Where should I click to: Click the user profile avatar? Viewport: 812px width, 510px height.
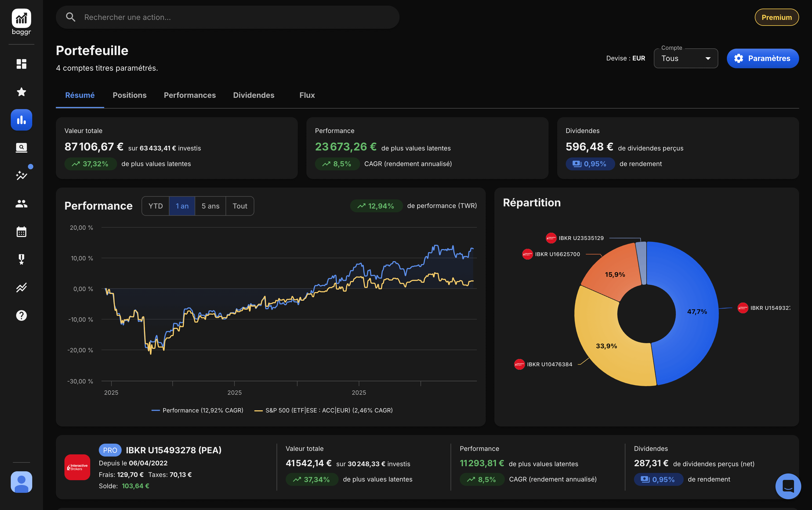[x=21, y=482]
